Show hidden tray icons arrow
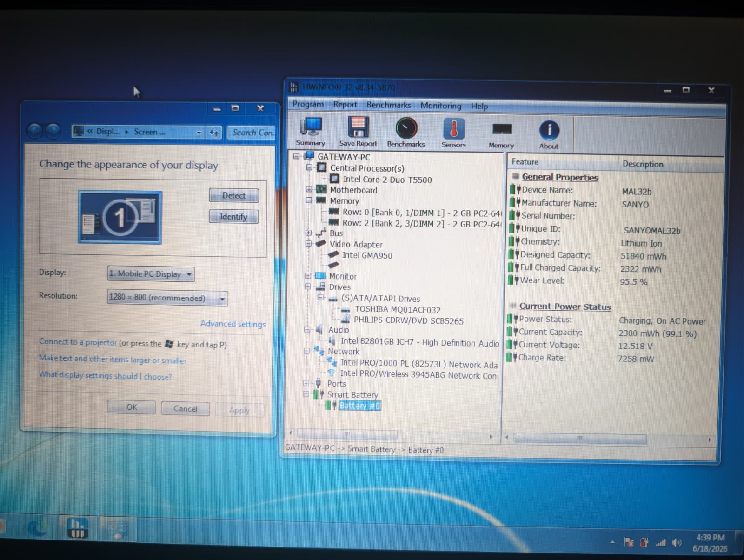 coord(612,542)
